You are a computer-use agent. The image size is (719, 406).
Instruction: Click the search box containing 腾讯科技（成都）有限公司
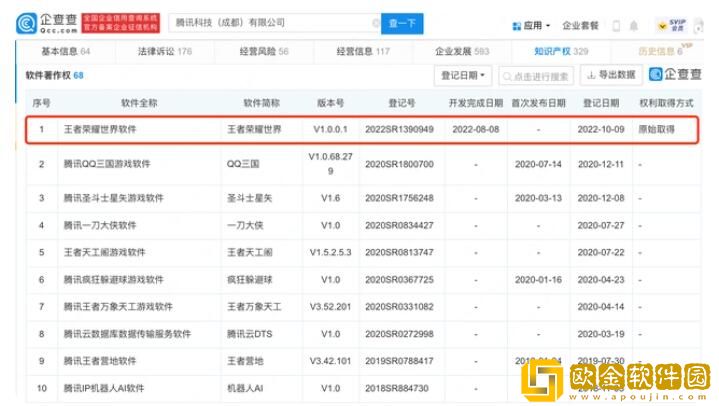(x=274, y=23)
